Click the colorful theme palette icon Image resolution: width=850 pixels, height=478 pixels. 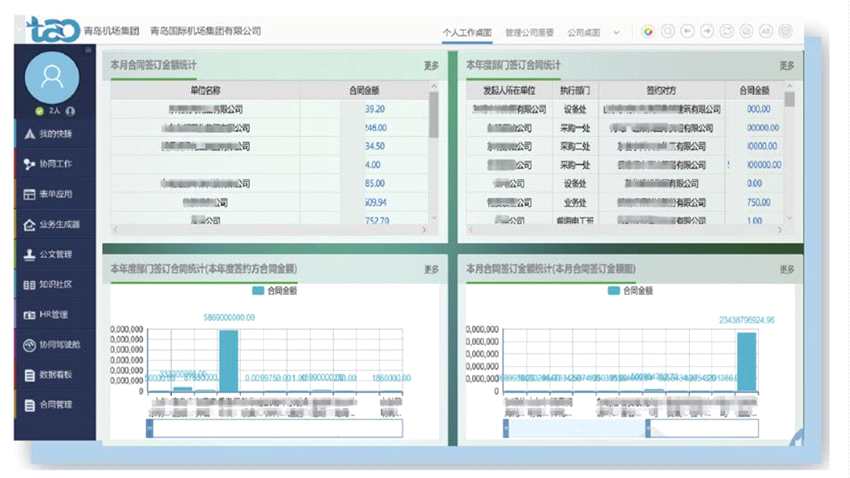[x=648, y=31]
